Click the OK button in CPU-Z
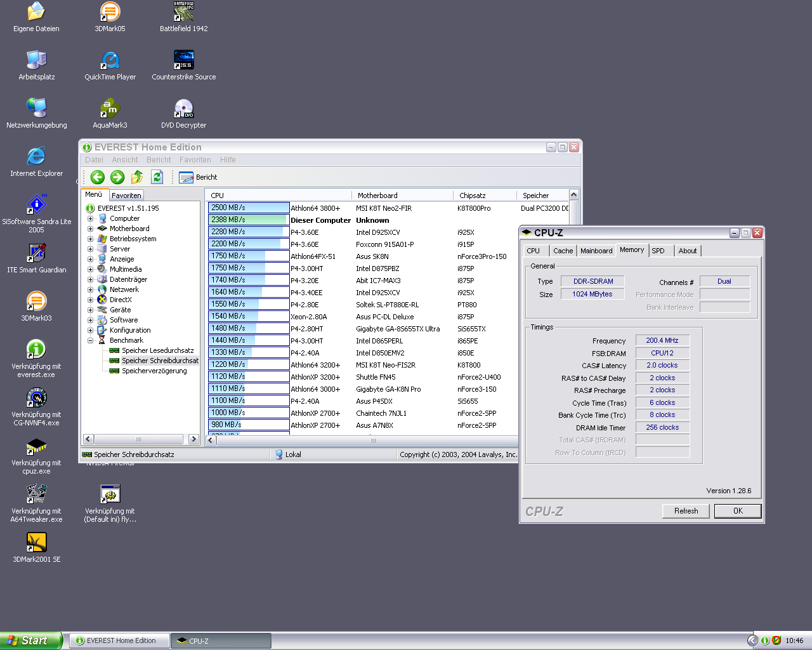The width and height of the screenshot is (812, 650). pyautogui.click(x=738, y=511)
